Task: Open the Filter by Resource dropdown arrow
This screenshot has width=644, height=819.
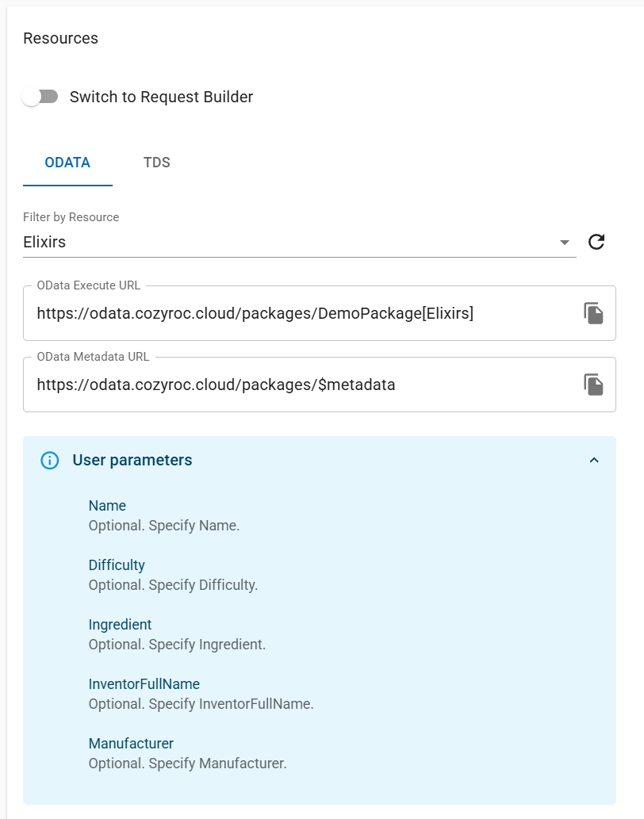Action: (564, 242)
